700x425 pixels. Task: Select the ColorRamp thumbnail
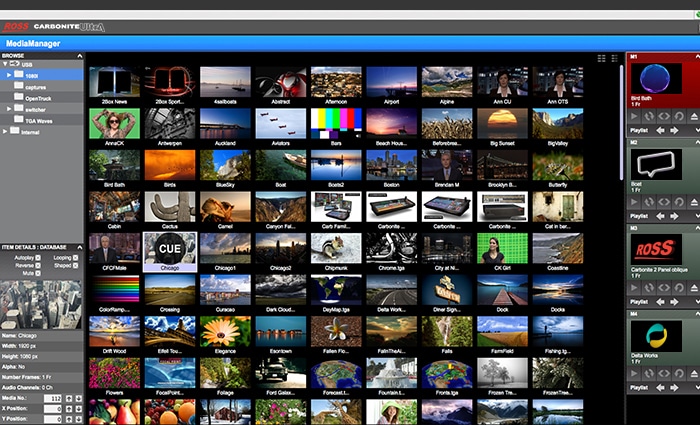[x=114, y=290]
